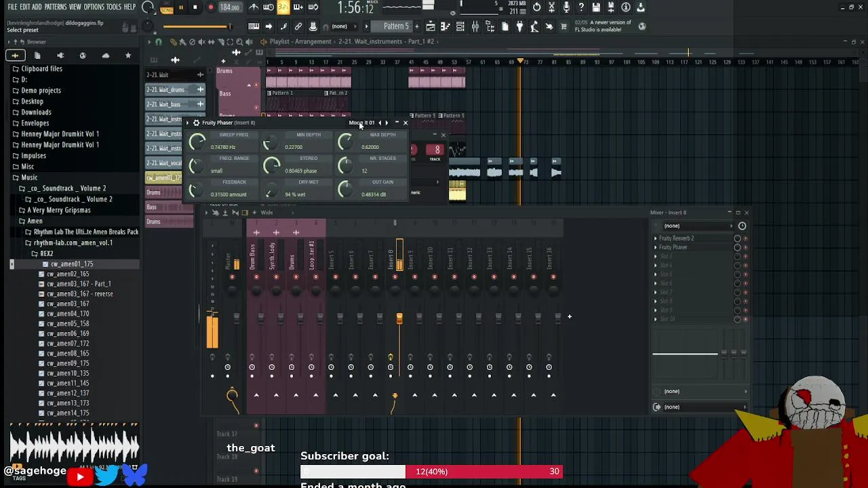Go to next Fruity Phaser preset arrow
This screenshot has height=488, width=868.
(387, 123)
